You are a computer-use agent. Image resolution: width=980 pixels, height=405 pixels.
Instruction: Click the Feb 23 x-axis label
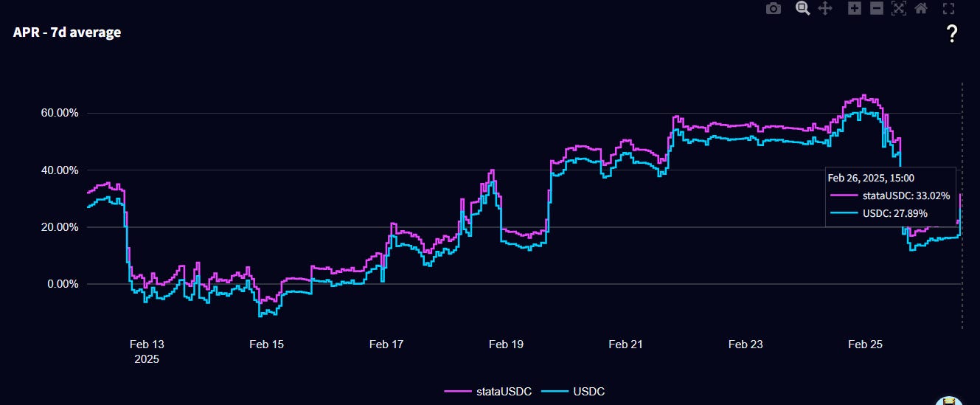[746, 345]
